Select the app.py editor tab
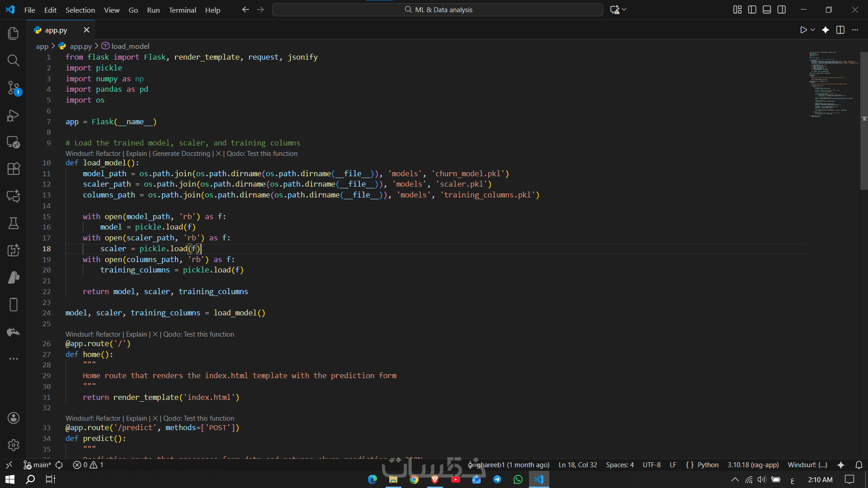This screenshot has width=868, height=488. coord(56,30)
